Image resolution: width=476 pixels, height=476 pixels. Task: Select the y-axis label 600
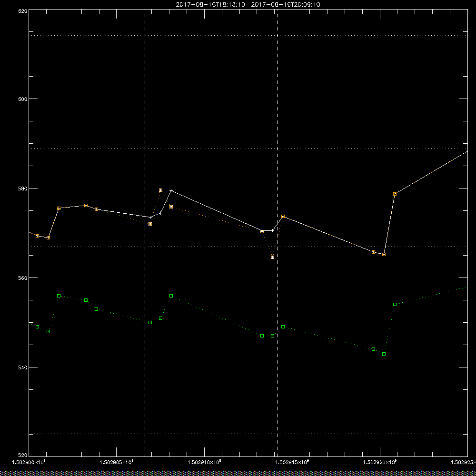pyautogui.click(x=23, y=99)
